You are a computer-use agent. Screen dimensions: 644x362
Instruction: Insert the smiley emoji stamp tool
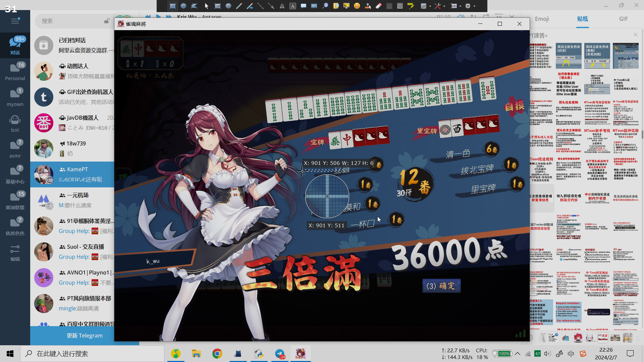tap(357, 6)
